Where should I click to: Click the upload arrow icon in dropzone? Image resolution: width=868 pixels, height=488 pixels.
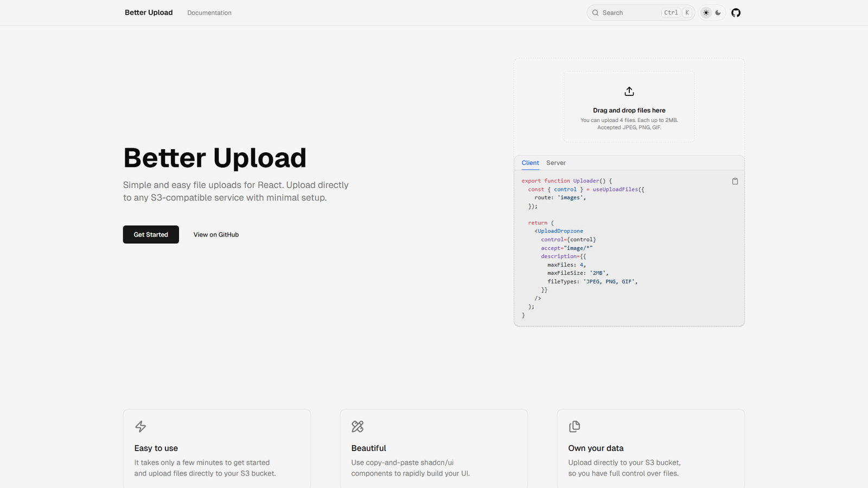(629, 91)
